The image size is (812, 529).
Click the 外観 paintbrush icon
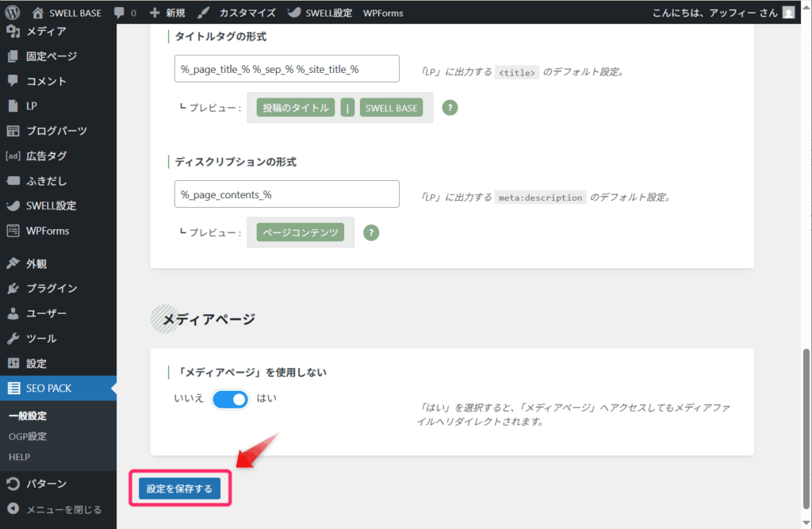point(13,263)
